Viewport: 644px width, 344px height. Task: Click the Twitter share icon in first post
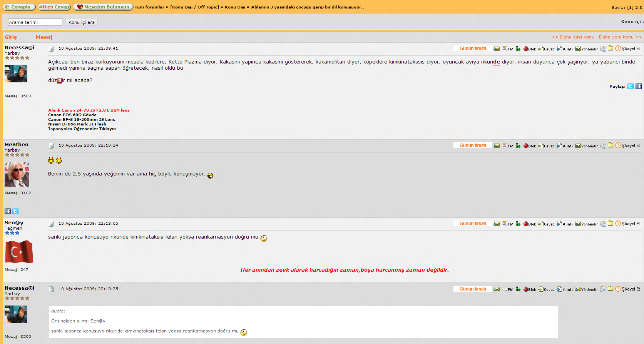(630, 86)
